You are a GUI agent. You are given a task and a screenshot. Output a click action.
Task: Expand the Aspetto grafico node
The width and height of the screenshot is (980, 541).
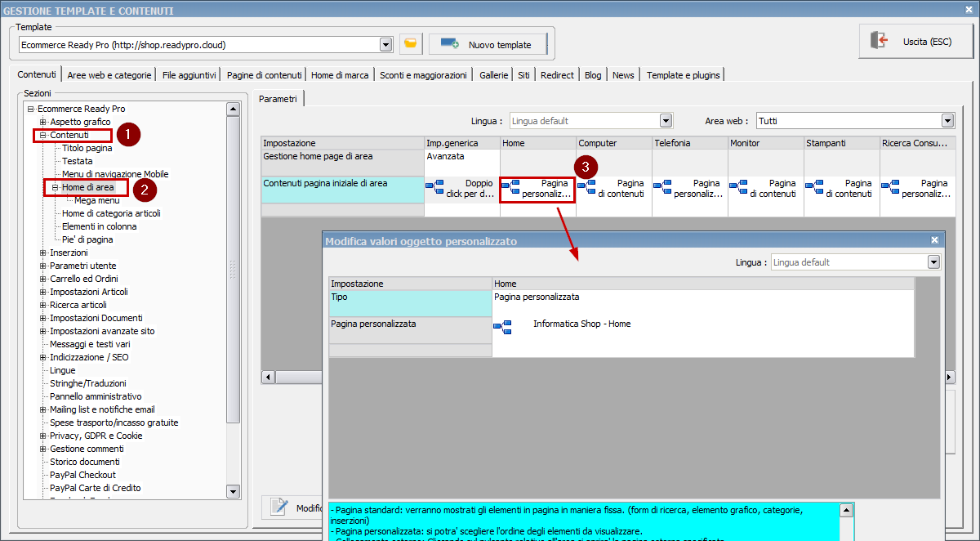[x=43, y=122]
